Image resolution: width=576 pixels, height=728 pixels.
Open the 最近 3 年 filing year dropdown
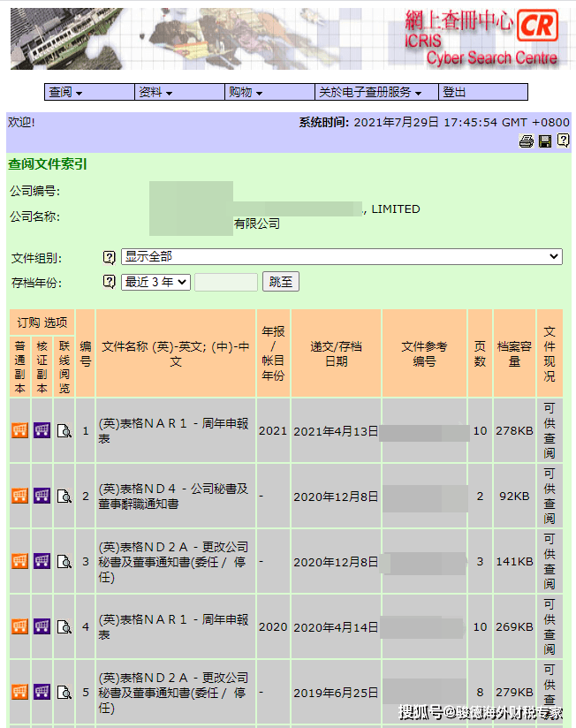[155, 282]
